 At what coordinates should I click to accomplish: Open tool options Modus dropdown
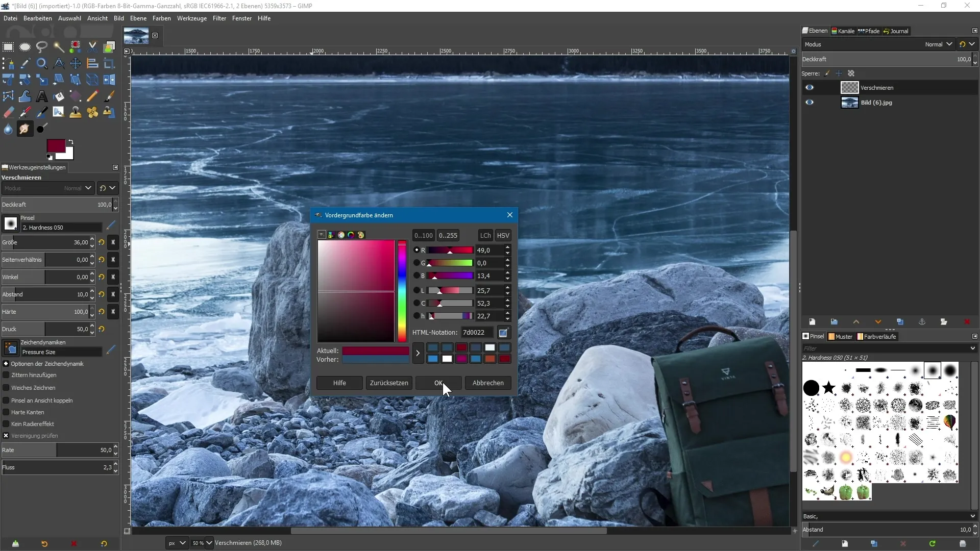pyautogui.click(x=47, y=188)
